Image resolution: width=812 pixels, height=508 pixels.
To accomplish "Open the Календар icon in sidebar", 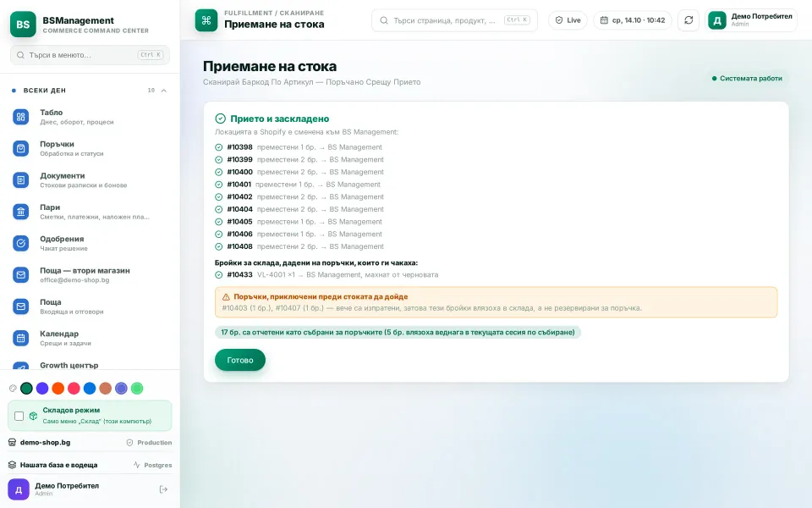I will click(x=20, y=338).
